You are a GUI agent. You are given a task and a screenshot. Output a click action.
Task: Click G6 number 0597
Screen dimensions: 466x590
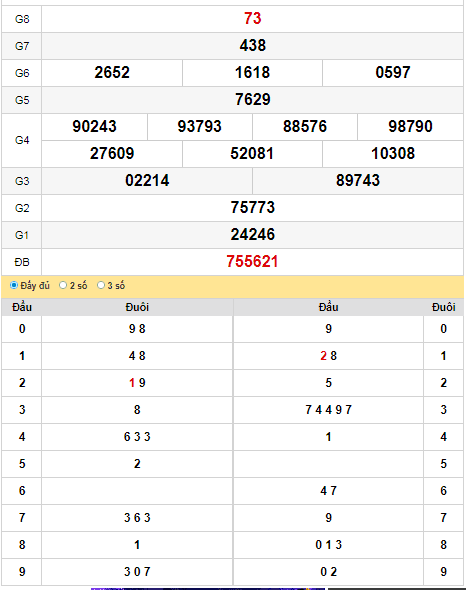tap(393, 73)
